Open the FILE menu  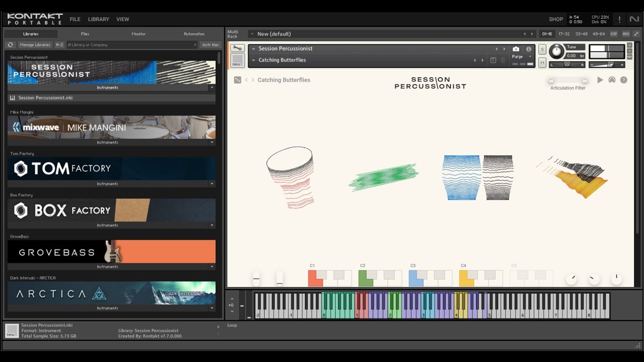point(75,19)
